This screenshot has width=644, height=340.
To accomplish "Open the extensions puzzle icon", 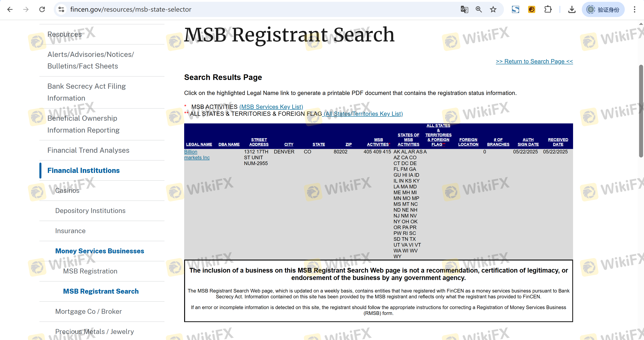I will pyautogui.click(x=548, y=9).
